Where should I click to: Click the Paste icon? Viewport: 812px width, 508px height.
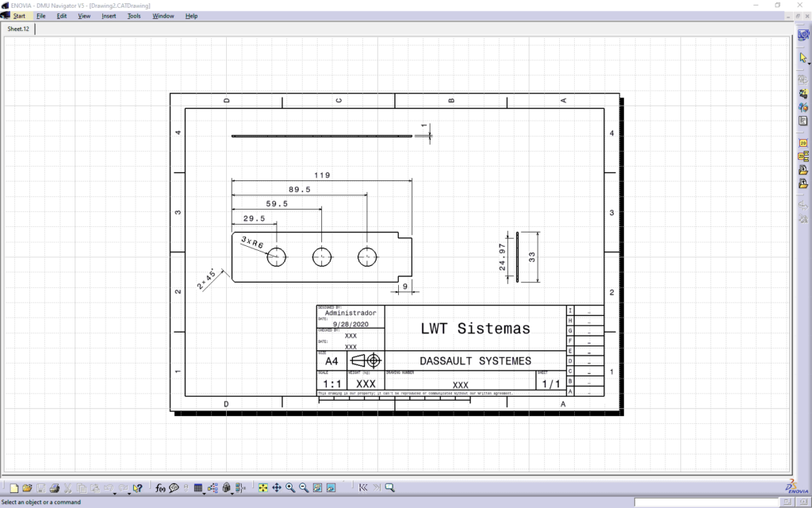click(x=96, y=487)
